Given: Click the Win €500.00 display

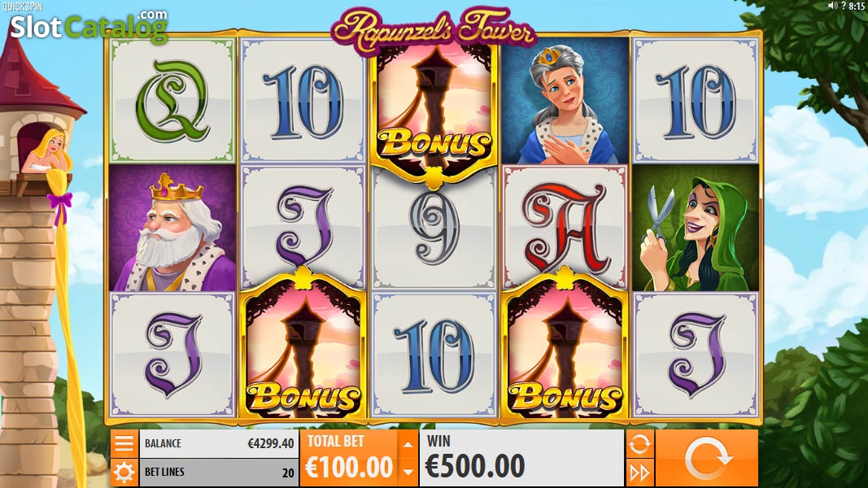Looking at the screenshot, I should (521, 458).
